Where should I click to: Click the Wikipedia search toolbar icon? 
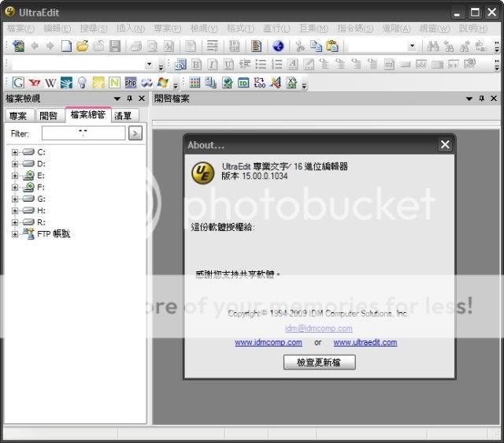pos(50,82)
